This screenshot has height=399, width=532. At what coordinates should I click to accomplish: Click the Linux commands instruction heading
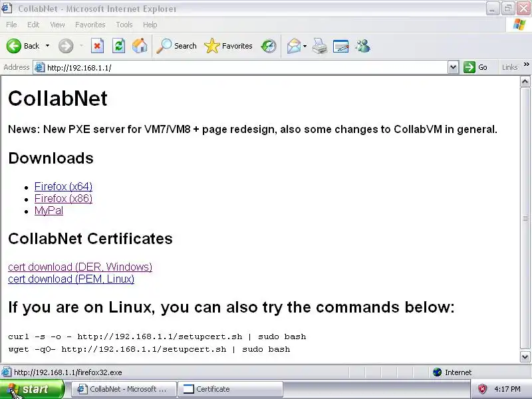point(231,307)
